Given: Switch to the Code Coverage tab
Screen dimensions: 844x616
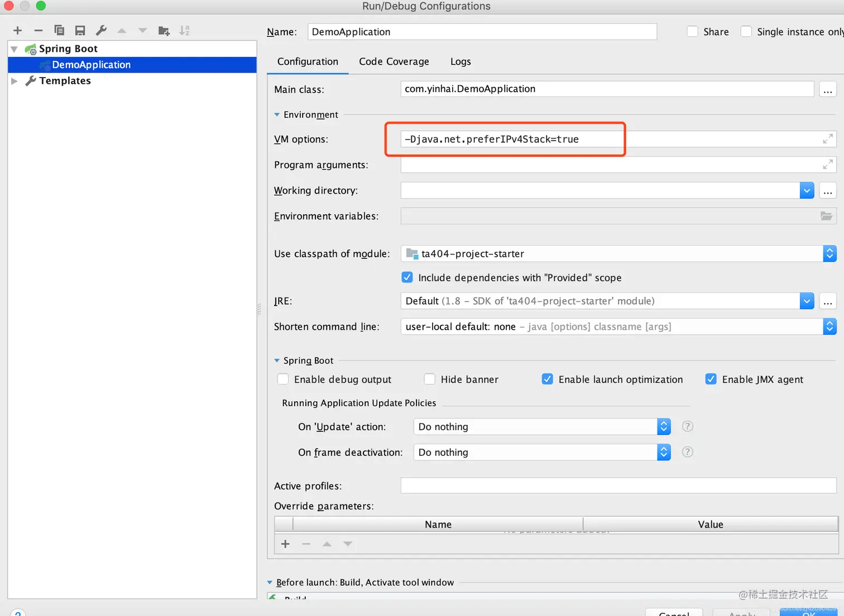Looking at the screenshot, I should pos(394,62).
